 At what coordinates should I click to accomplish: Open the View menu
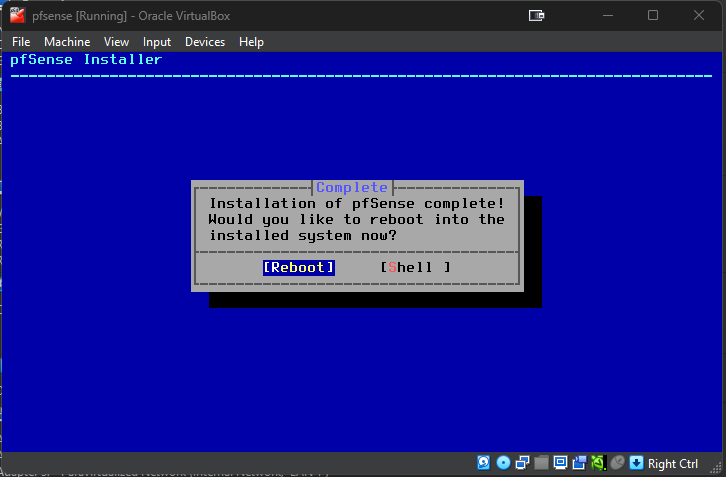point(116,42)
